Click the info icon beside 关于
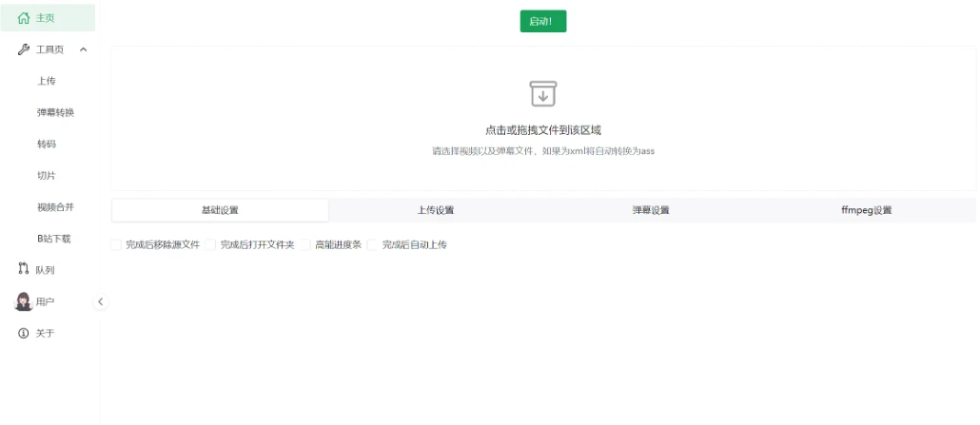 24,334
